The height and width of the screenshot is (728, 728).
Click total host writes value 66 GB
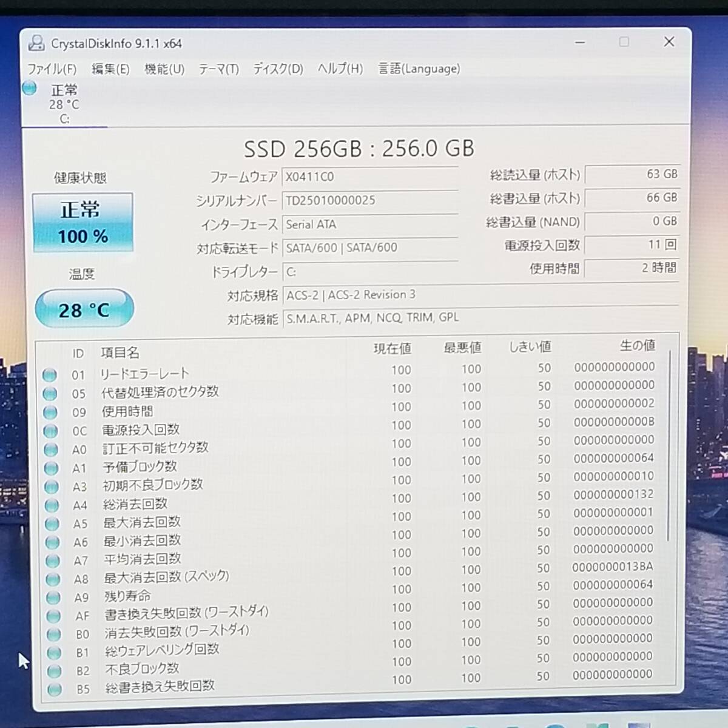632,198
